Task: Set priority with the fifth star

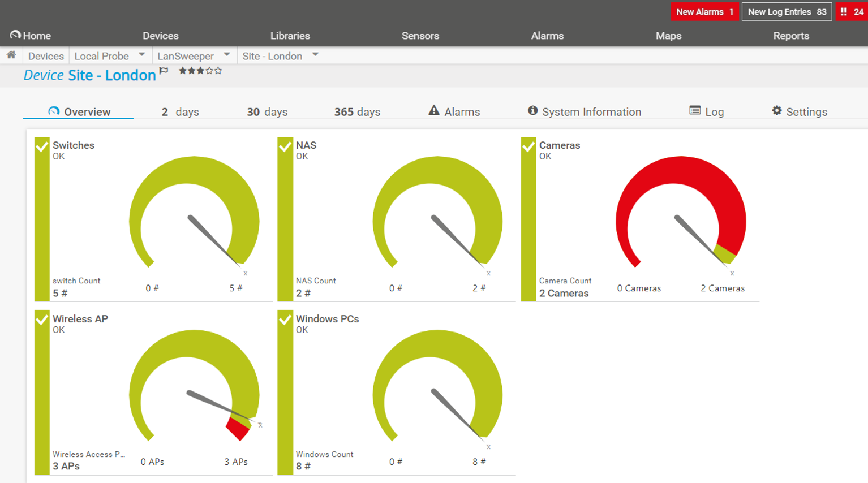Action: (218, 71)
